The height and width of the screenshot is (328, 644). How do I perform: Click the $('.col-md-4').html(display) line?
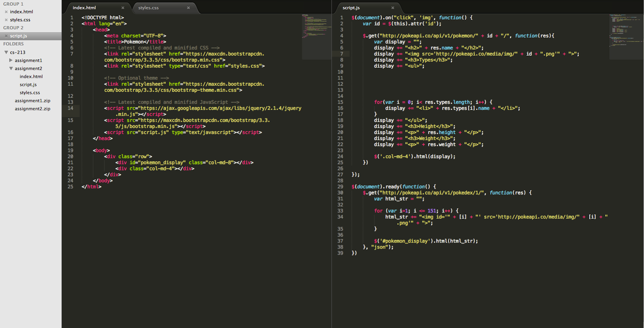[415, 157]
